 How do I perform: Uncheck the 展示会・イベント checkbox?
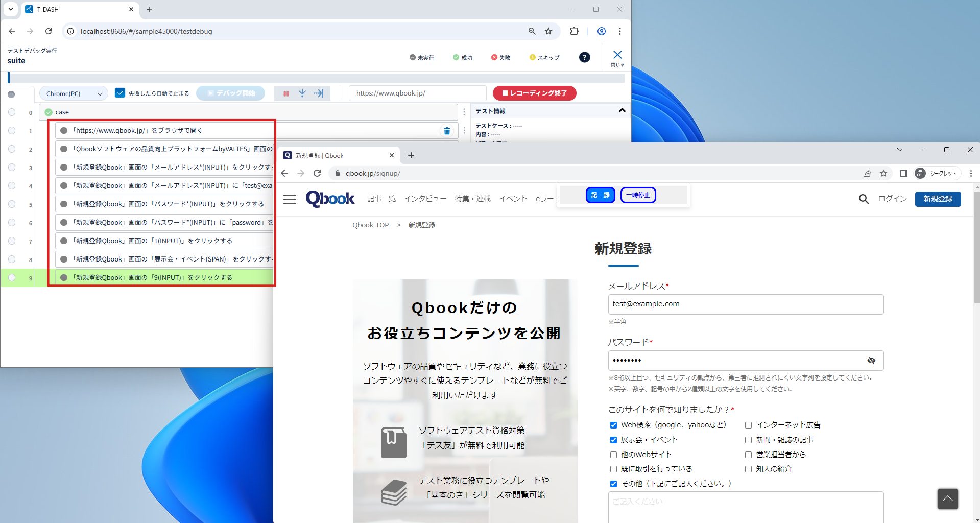pyautogui.click(x=613, y=440)
